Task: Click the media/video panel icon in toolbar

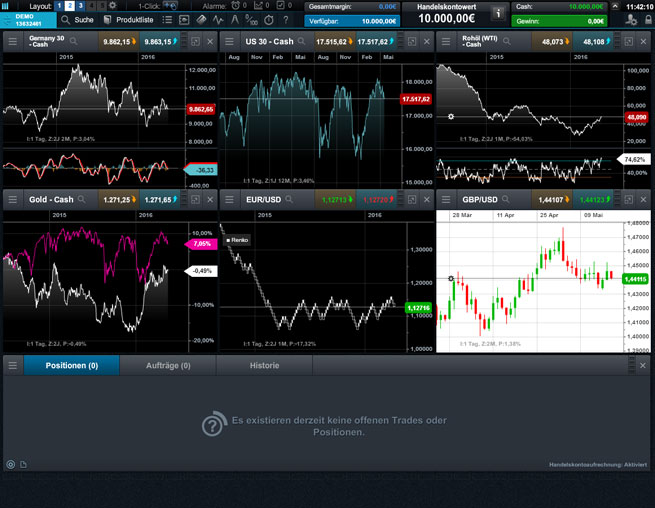Action: click(184, 20)
